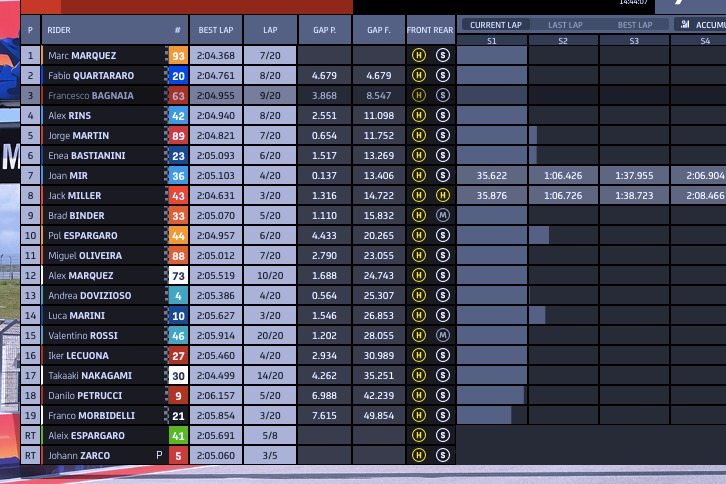Image resolution: width=726 pixels, height=484 pixels.
Task: Click Franco Morbidelli rear tyre S icon
Action: (443, 415)
